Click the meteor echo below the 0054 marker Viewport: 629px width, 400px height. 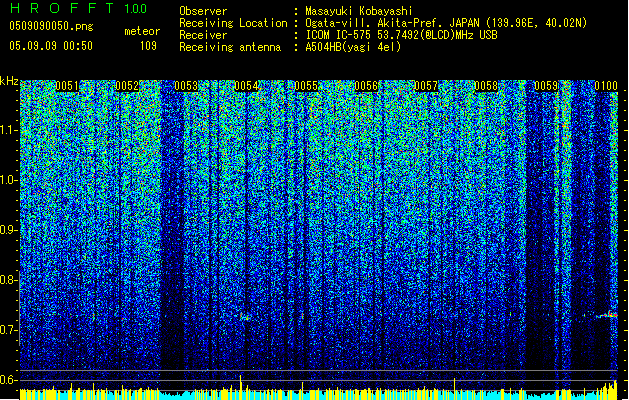[x=245, y=317]
